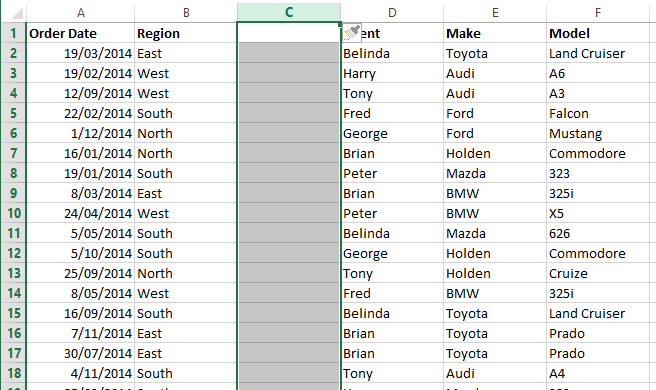Select row 10 header

point(13,213)
